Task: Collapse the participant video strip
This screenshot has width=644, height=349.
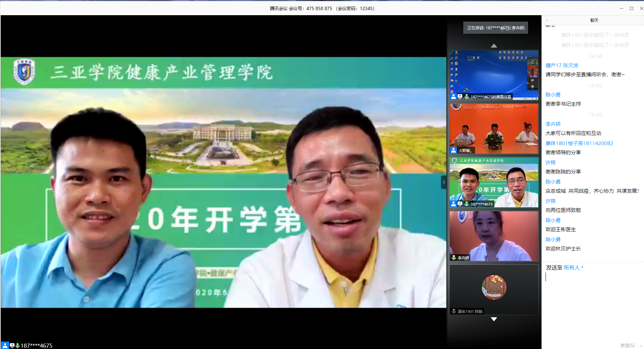Action: click(x=444, y=182)
